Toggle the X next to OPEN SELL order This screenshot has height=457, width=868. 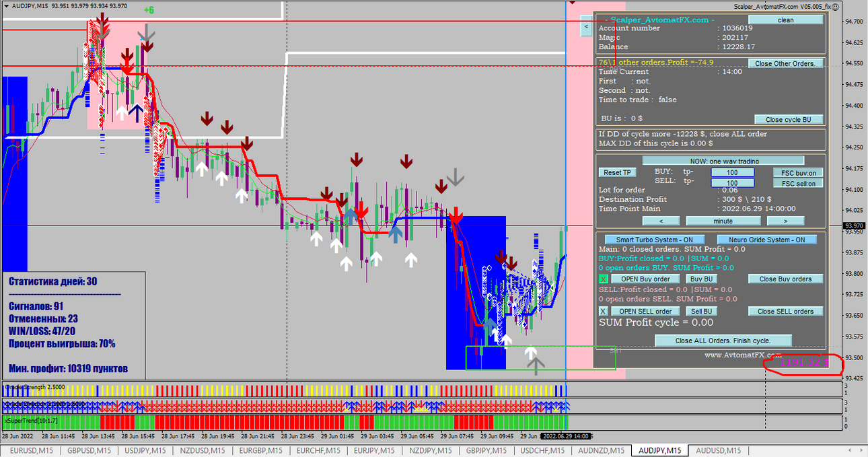(x=604, y=311)
